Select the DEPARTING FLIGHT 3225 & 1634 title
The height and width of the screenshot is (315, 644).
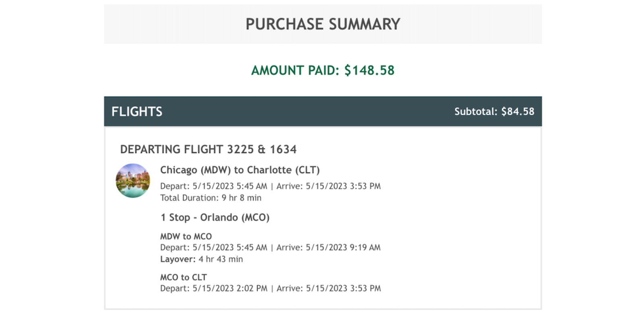(x=208, y=149)
